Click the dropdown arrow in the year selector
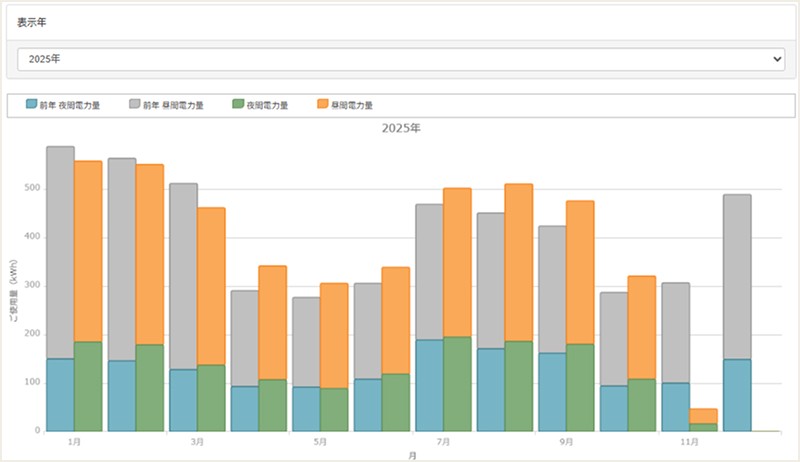The width and height of the screenshot is (800, 462). click(x=777, y=60)
